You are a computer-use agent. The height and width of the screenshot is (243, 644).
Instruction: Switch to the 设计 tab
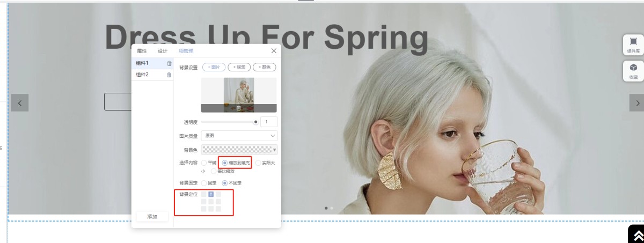(163, 51)
